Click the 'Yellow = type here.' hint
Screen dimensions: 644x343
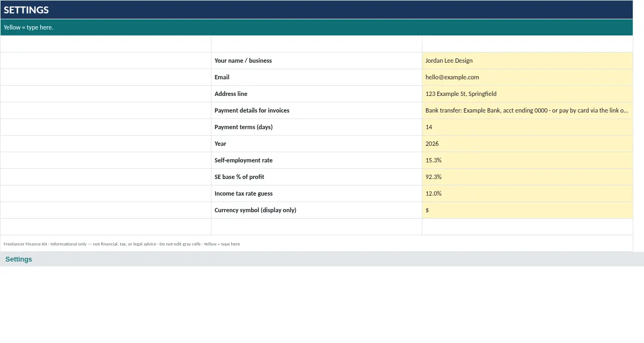[28, 27]
